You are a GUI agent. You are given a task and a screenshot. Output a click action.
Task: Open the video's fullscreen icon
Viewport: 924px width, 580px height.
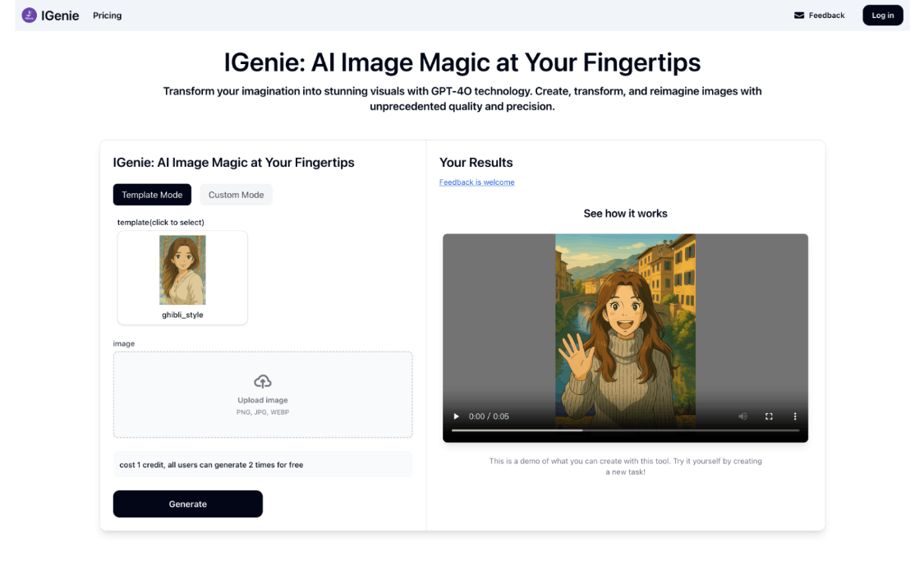point(769,417)
